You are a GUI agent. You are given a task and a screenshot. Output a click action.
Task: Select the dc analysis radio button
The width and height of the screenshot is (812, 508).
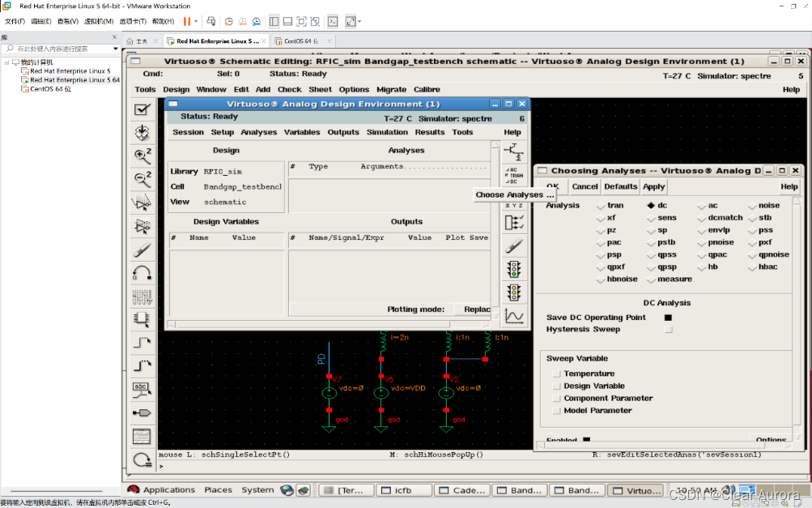point(651,205)
